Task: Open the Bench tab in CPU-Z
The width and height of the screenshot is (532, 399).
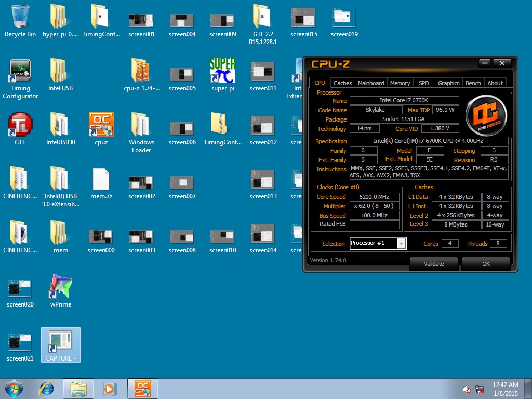Action: point(473,83)
